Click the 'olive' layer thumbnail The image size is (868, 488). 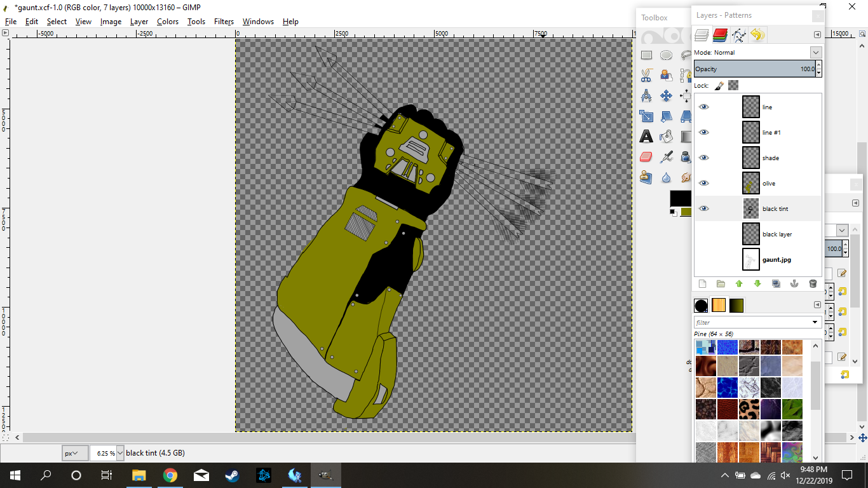[751, 183]
